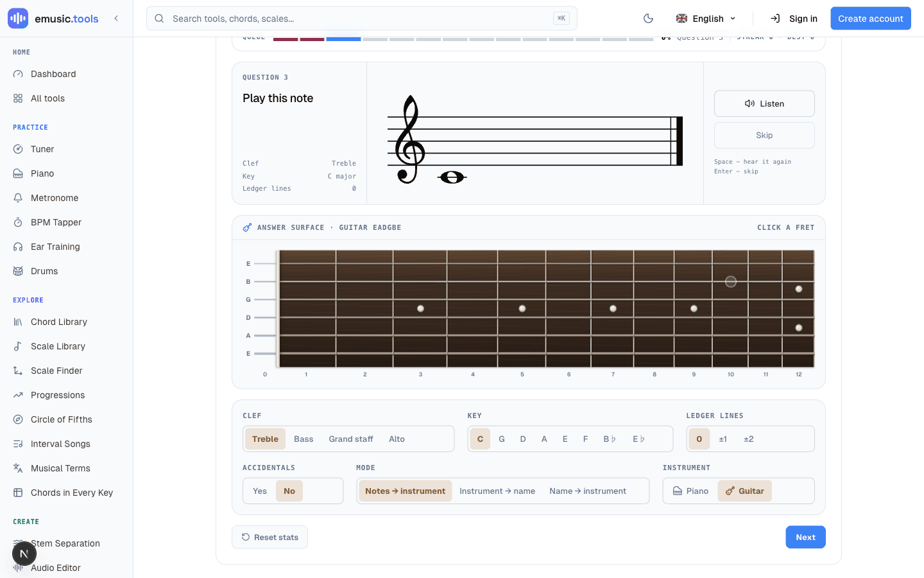Open Chords in Every Key

[67, 493]
